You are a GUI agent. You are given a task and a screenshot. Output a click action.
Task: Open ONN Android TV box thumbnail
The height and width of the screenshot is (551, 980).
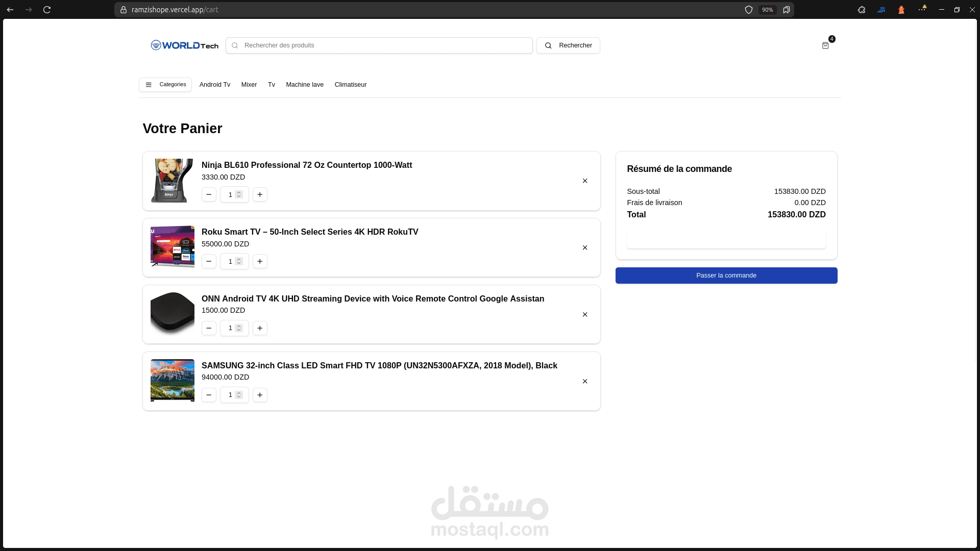click(x=173, y=314)
